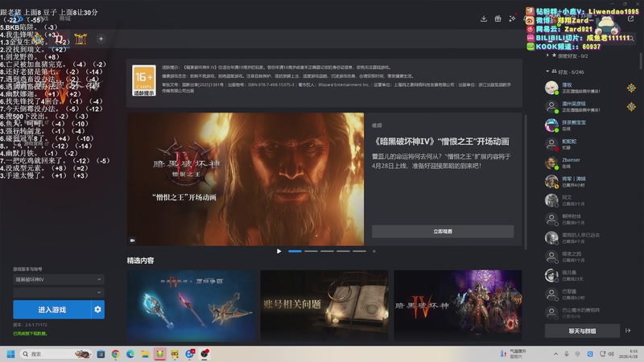
Task: Jump to the third carousel indicator
Action: point(328,251)
